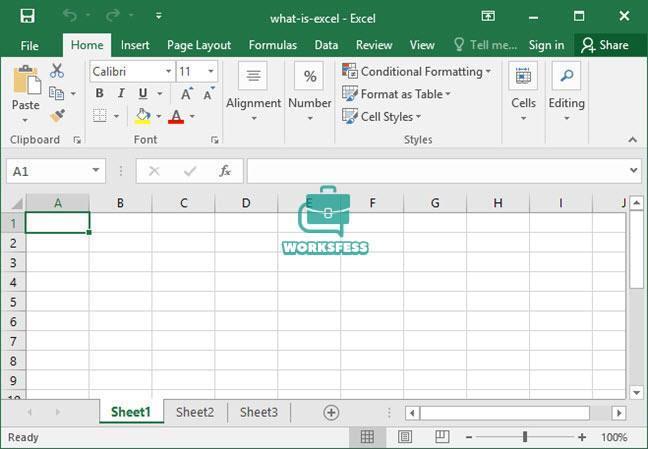Screen dimensions: 648x449
Task: Open Borders dropdown arrow
Action: point(116,116)
